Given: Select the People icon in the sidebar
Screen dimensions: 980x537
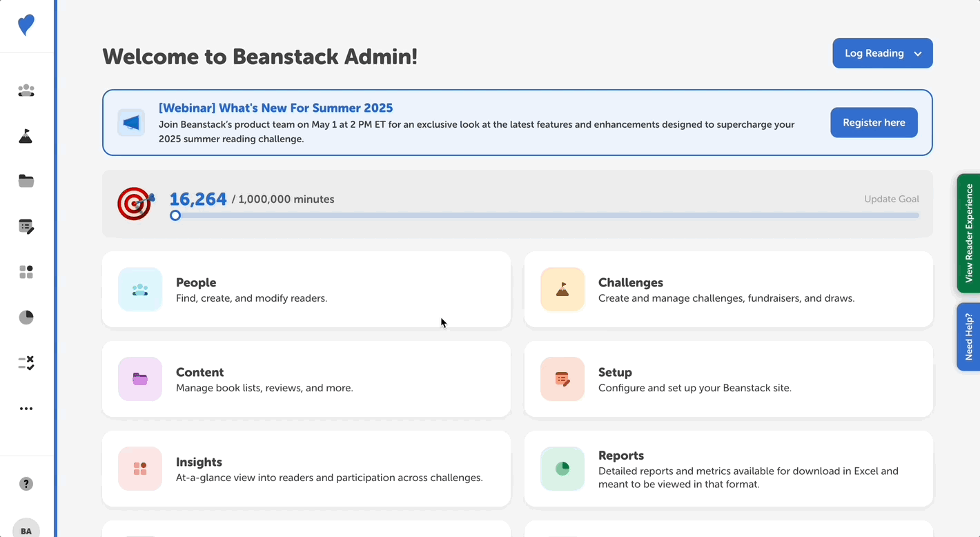Looking at the screenshot, I should point(26,90).
